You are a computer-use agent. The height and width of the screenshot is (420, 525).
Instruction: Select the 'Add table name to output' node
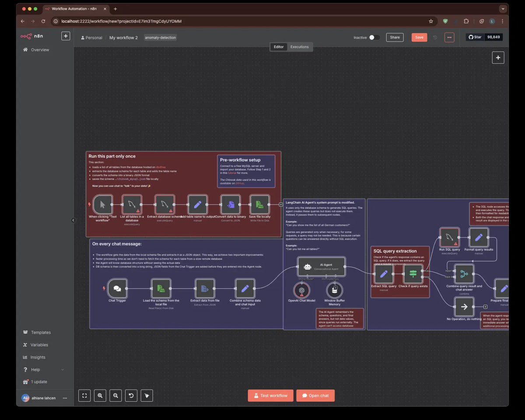pyautogui.click(x=197, y=204)
